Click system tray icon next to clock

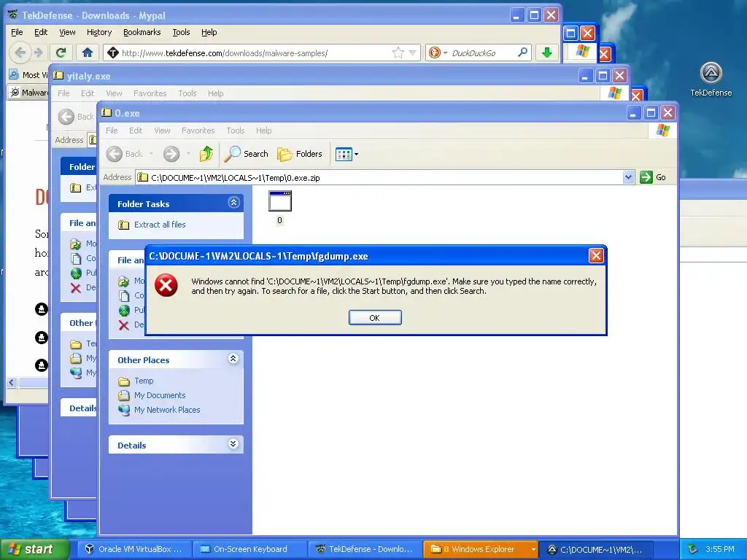(693, 549)
